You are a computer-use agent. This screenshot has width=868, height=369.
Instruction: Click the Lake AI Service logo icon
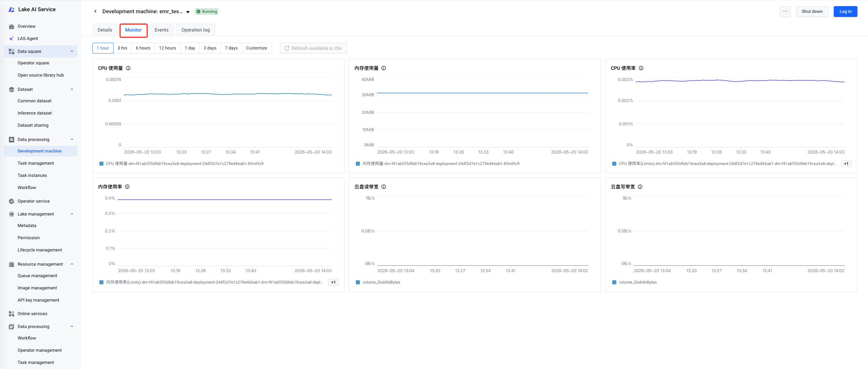tap(12, 9)
